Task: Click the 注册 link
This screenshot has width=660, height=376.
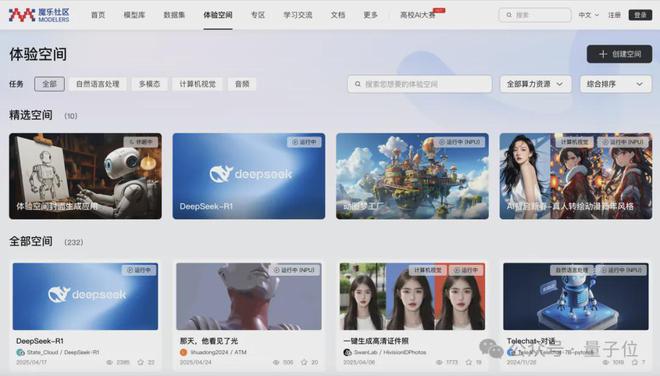Action: [x=614, y=15]
